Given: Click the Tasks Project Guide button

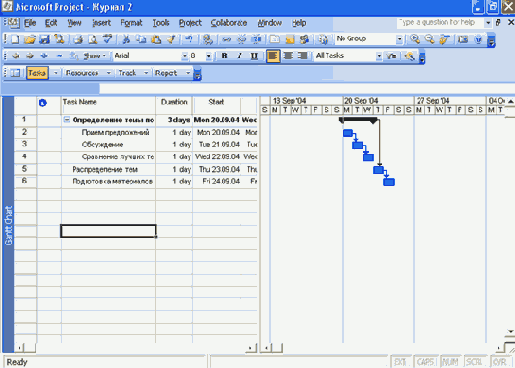Looking at the screenshot, I should [37, 73].
